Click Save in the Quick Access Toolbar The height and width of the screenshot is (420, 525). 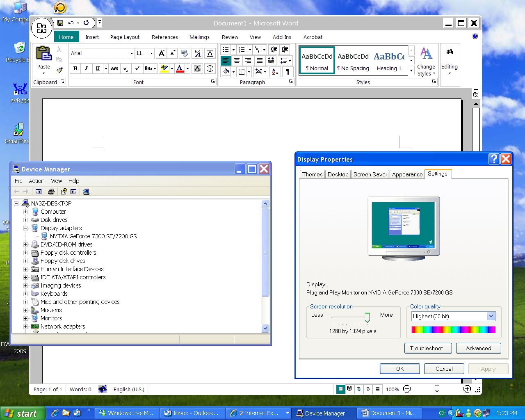click(60, 23)
